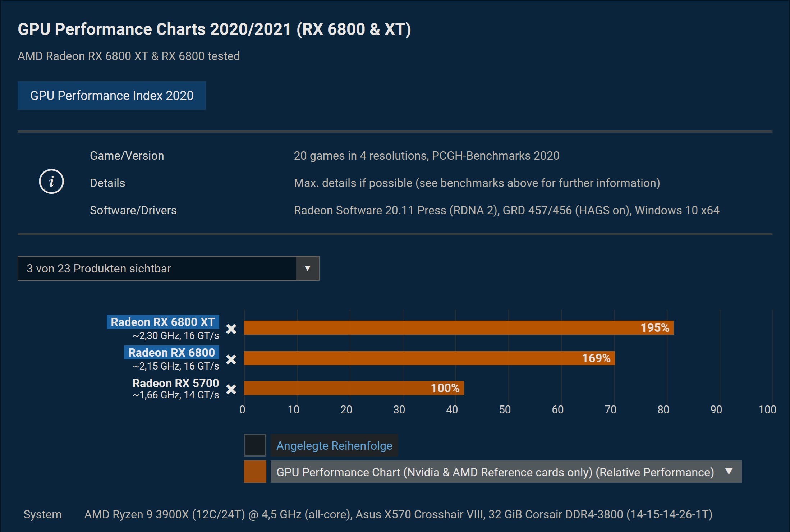This screenshot has width=790, height=532.
Task: Select the Angelegte Reihenfolge sort option
Action: 334,445
